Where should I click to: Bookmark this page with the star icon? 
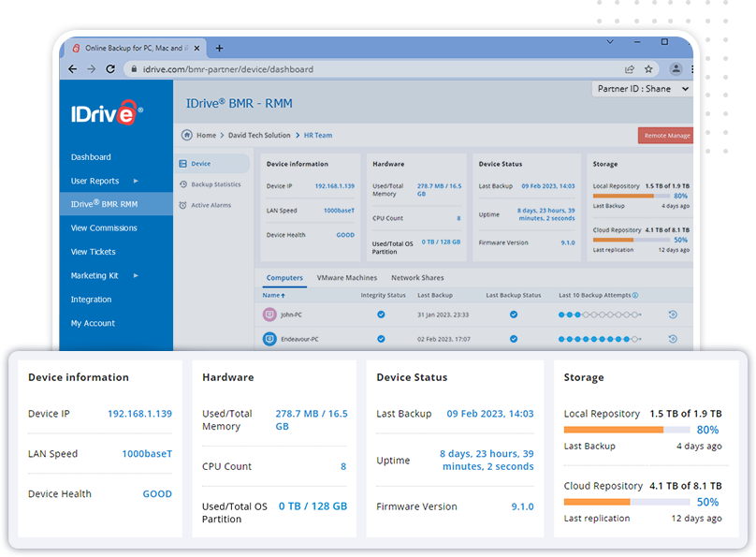click(648, 69)
